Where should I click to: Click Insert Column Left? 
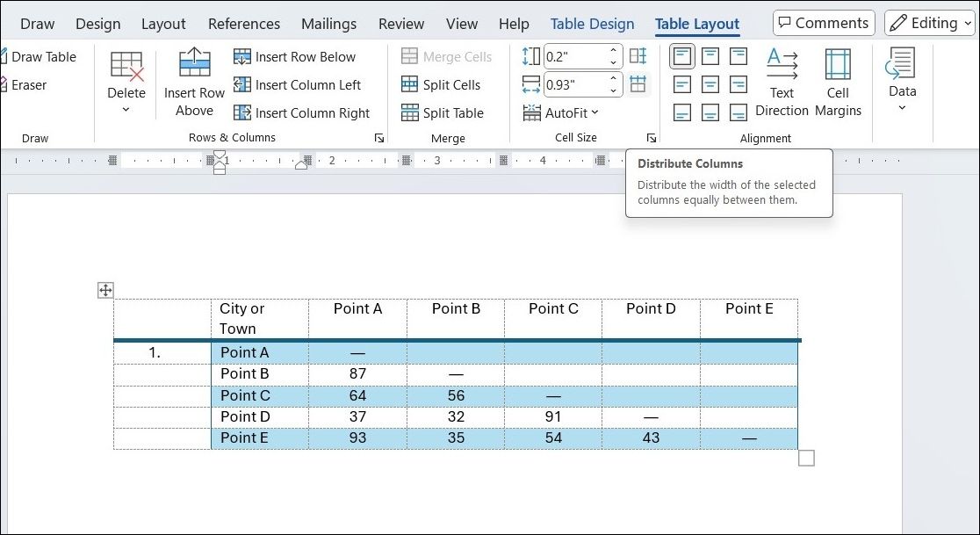[x=297, y=85]
